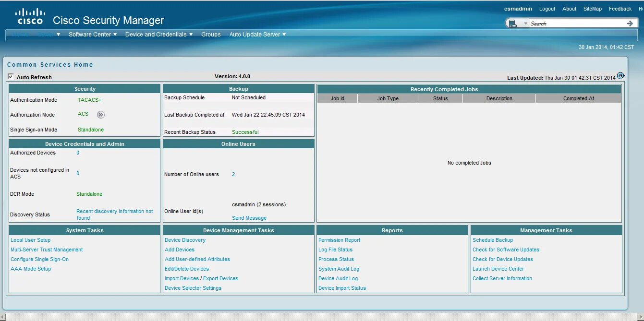Click the Status column header
644x321 pixels.
440,98
